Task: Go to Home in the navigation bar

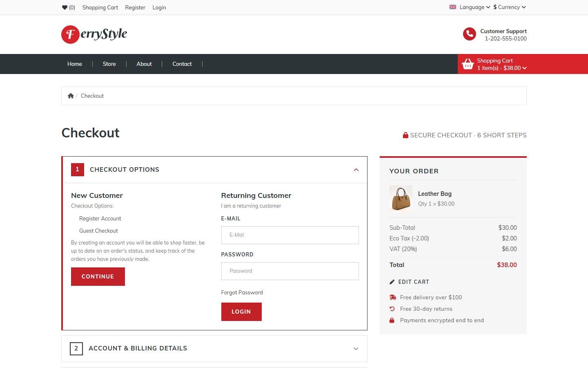Action: tap(75, 64)
